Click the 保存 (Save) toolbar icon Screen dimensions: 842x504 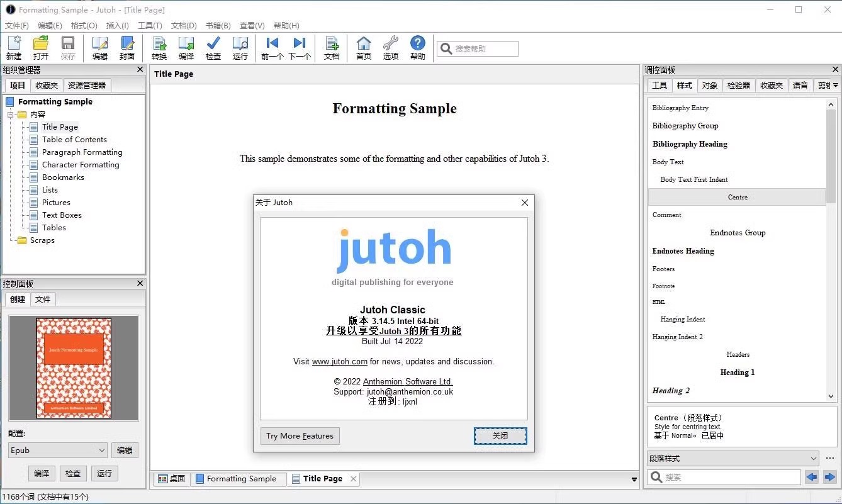click(68, 48)
